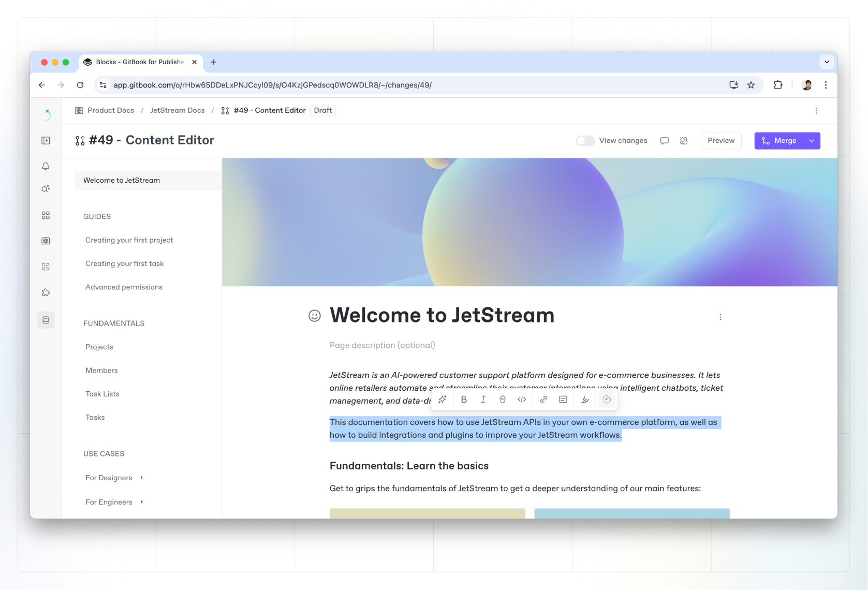Choose page emoji next to Welcome title
Viewport: 868px width, 590px height.
click(x=314, y=316)
